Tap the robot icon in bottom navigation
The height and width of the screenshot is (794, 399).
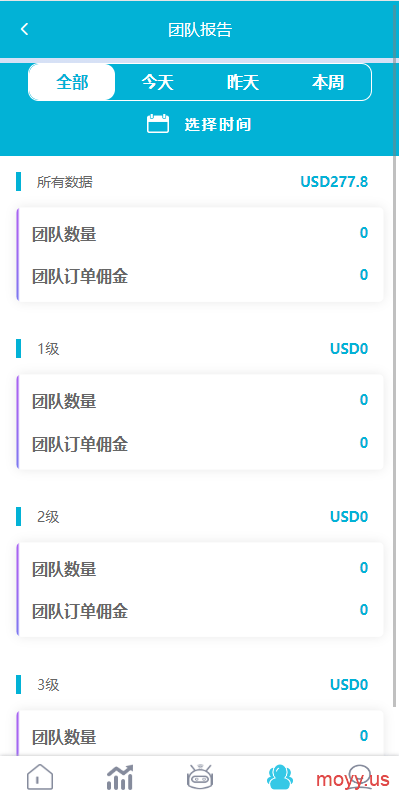(x=200, y=776)
